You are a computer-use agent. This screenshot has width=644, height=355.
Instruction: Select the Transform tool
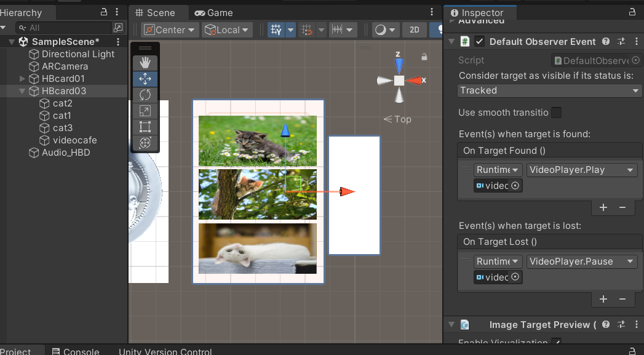pos(145,143)
